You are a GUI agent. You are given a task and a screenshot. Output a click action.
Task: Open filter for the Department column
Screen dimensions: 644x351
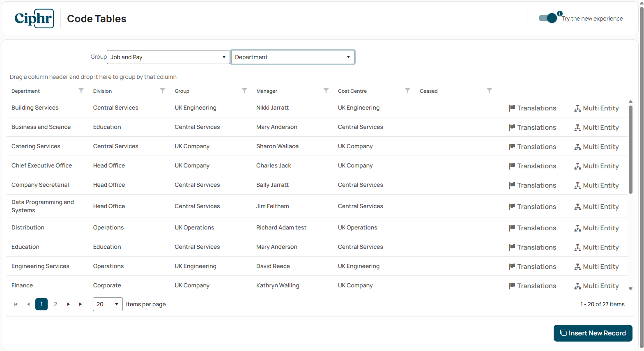(x=81, y=91)
